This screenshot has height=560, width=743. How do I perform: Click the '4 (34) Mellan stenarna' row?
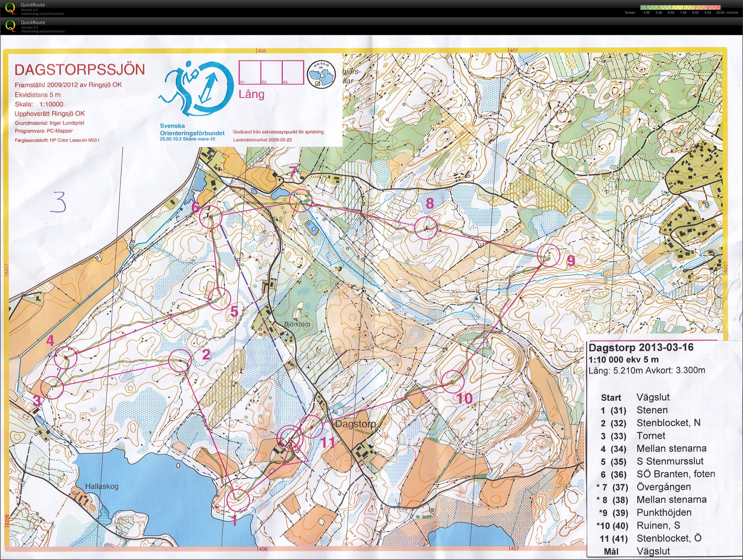(x=654, y=449)
